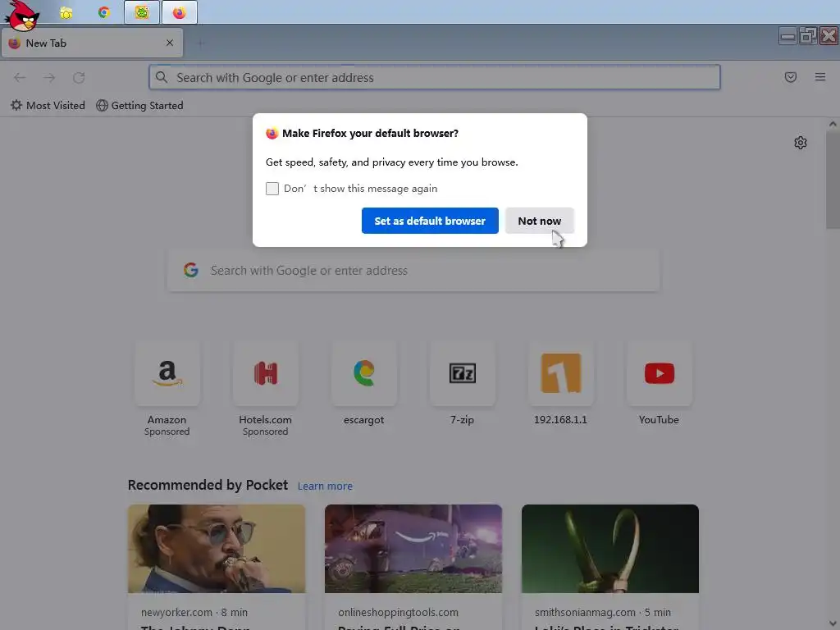Follow the Pocket Learn more link
840x630 pixels.
(x=325, y=486)
